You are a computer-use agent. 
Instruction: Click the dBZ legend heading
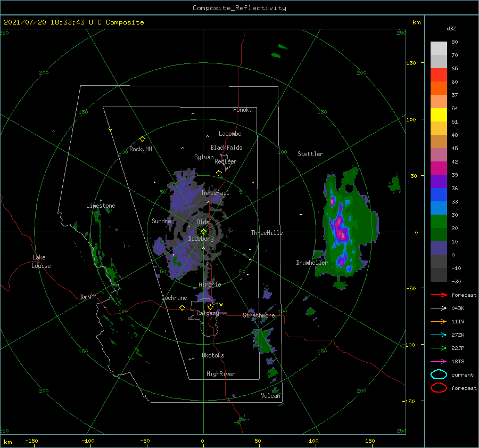[x=451, y=28]
